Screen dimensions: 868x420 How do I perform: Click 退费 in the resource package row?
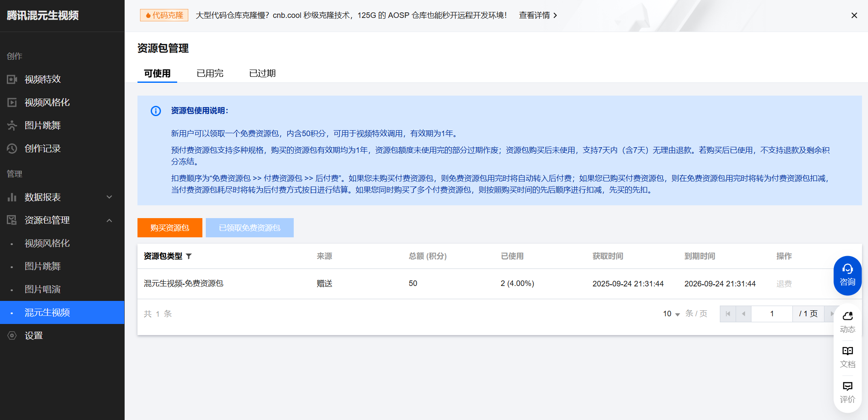[784, 284]
